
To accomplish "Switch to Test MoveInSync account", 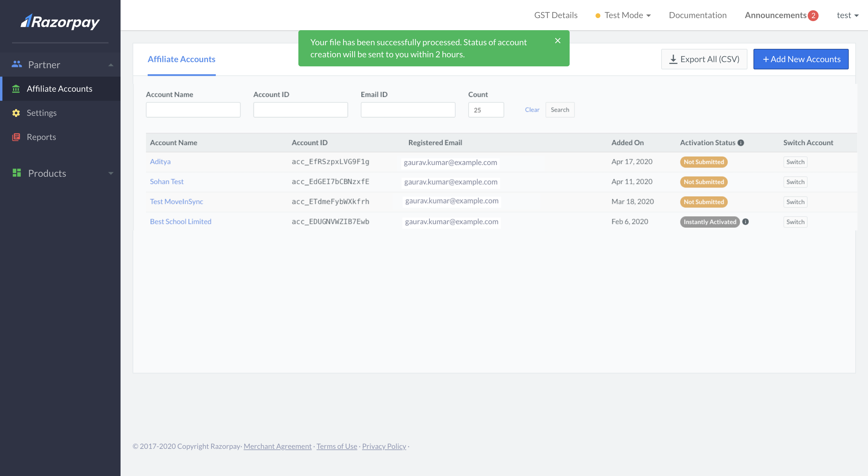I will click(795, 202).
